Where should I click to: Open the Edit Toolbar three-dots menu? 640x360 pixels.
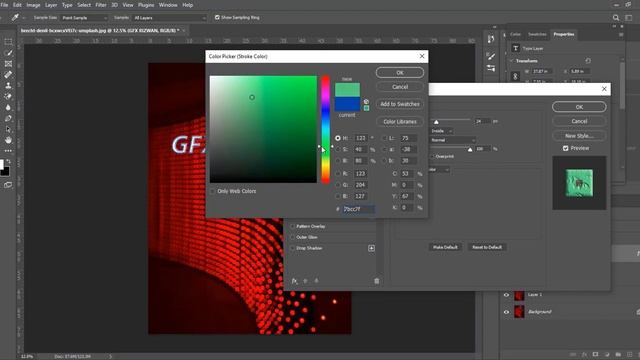(x=8, y=151)
